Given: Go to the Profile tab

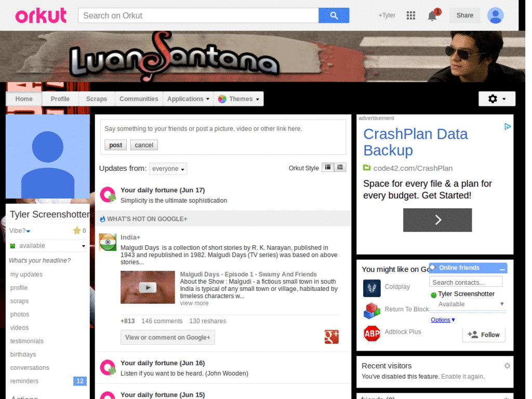Looking at the screenshot, I should [x=60, y=99].
